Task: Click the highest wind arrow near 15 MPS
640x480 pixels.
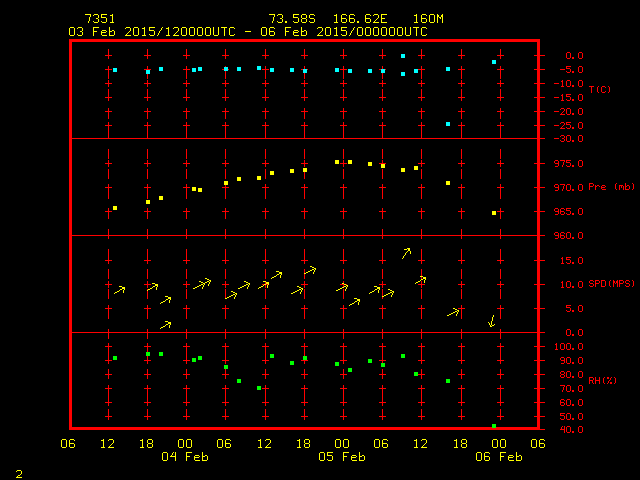Action: pyautogui.click(x=406, y=253)
